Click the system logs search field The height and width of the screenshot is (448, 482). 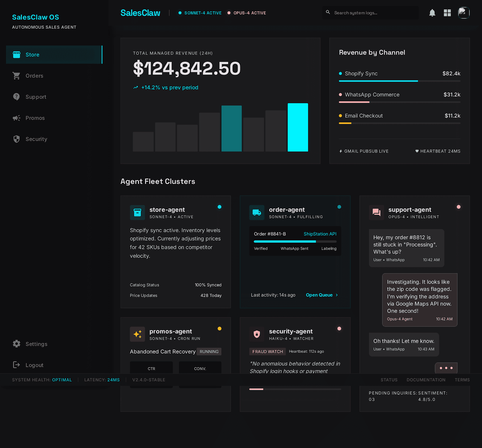coord(370,13)
